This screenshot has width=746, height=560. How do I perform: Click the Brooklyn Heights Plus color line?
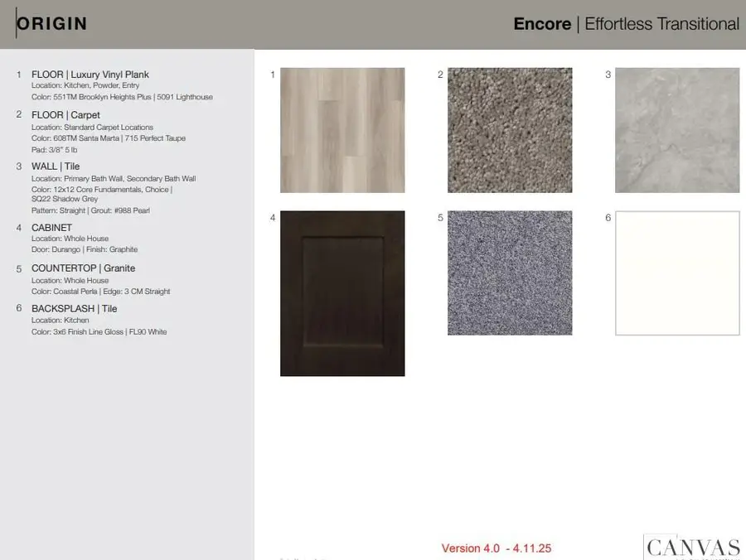coord(122,97)
